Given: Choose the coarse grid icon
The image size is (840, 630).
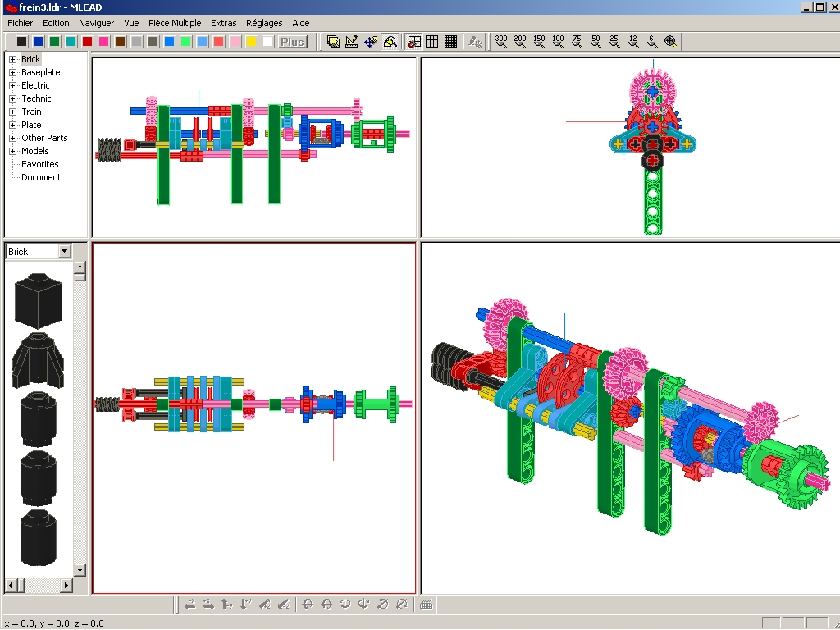Looking at the screenshot, I should pos(431,41).
